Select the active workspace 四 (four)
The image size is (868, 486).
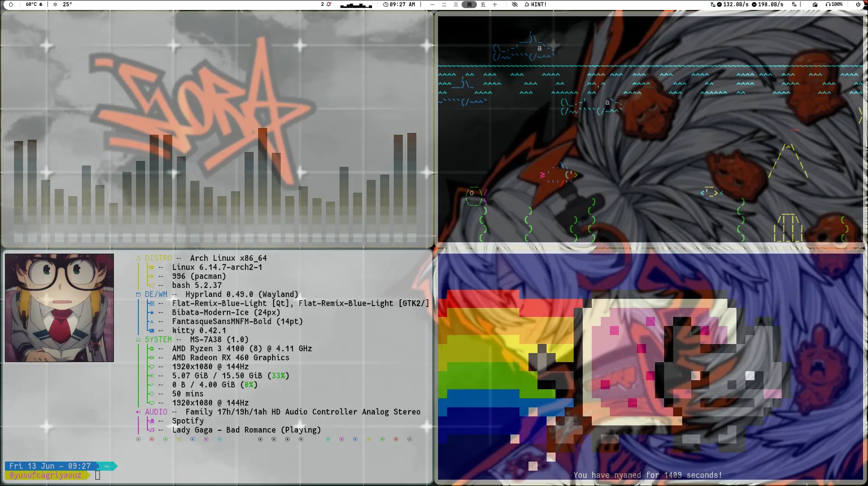(x=469, y=5)
